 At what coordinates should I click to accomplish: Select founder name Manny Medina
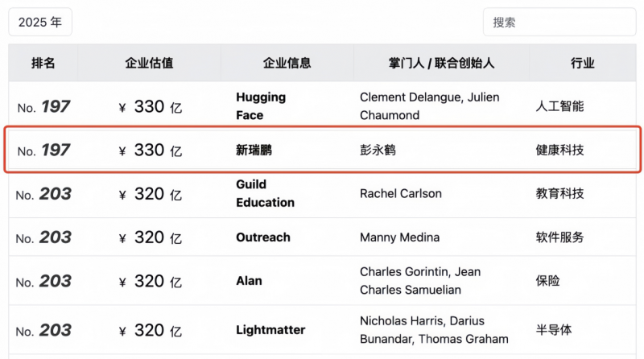tap(399, 237)
